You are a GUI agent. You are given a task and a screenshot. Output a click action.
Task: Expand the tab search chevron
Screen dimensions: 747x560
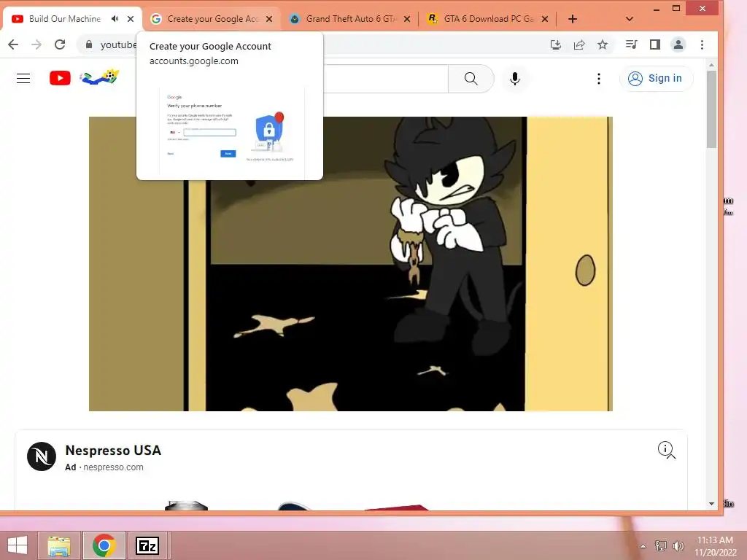coord(629,19)
